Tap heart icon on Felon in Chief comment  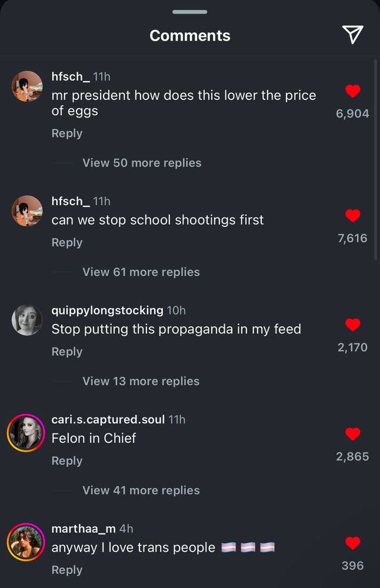[352, 434]
